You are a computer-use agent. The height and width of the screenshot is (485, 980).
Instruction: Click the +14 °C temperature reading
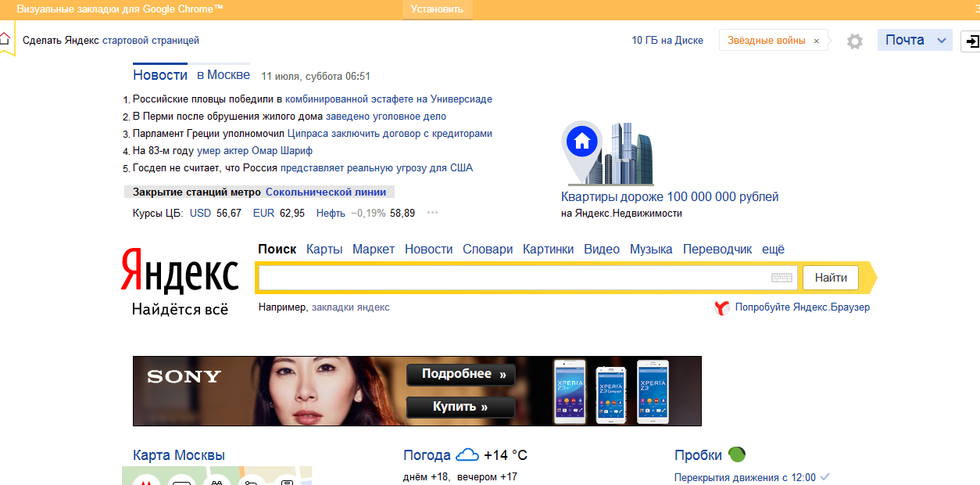(x=506, y=455)
